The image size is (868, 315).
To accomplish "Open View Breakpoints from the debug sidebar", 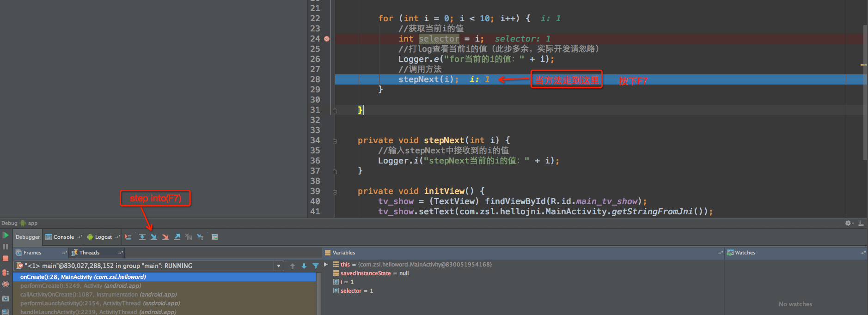I will [x=6, y=273].
